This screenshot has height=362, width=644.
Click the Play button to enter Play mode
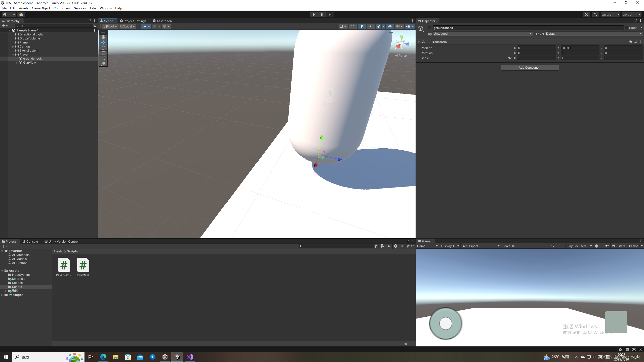coord(314,14)
